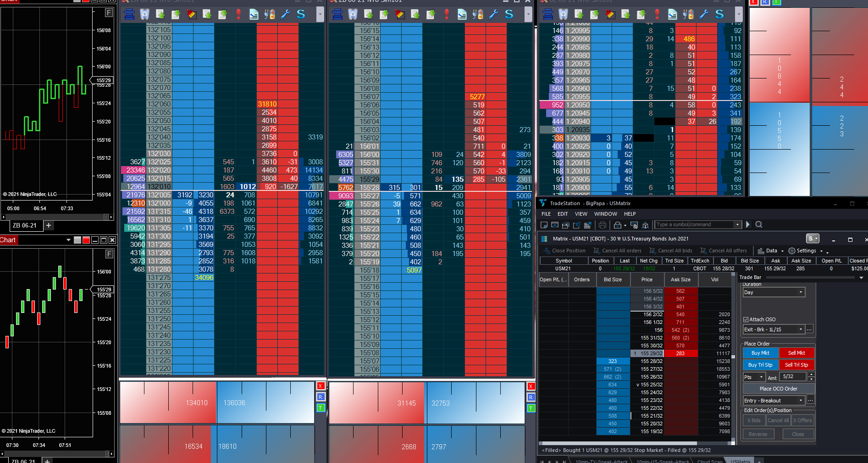This screenshot has height=463, width=868.
Task: Expand the Settings dropdown in the Matrix toolbar
Action: coord(821,251)
